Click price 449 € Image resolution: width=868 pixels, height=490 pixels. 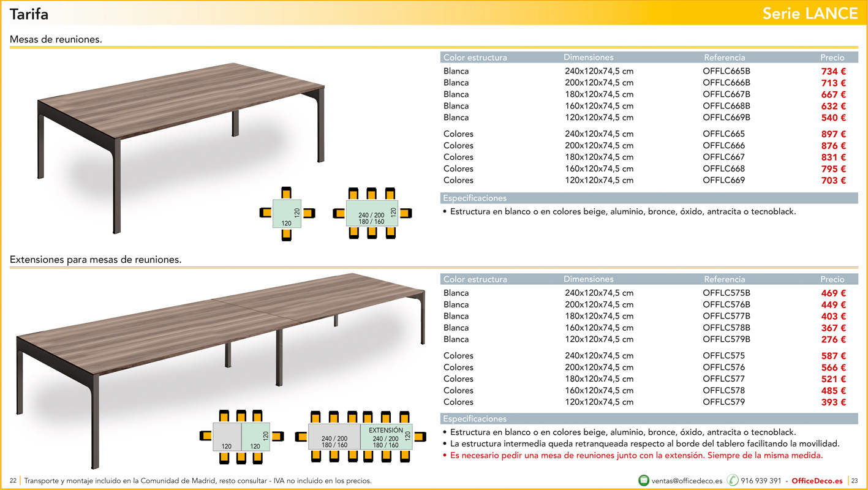(x=834, y=305)
